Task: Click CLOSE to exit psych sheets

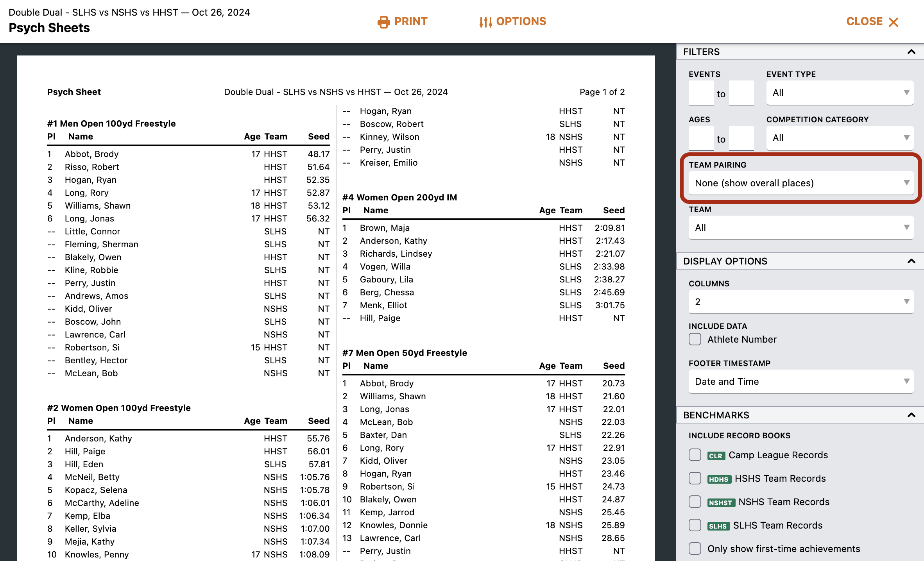Action: point(872,21)
